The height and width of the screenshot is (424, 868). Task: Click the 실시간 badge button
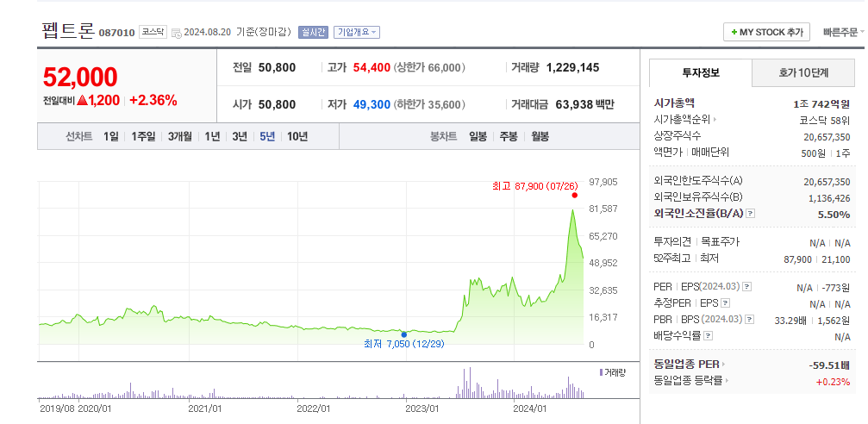pyautogui.click(x=314, y=32)
